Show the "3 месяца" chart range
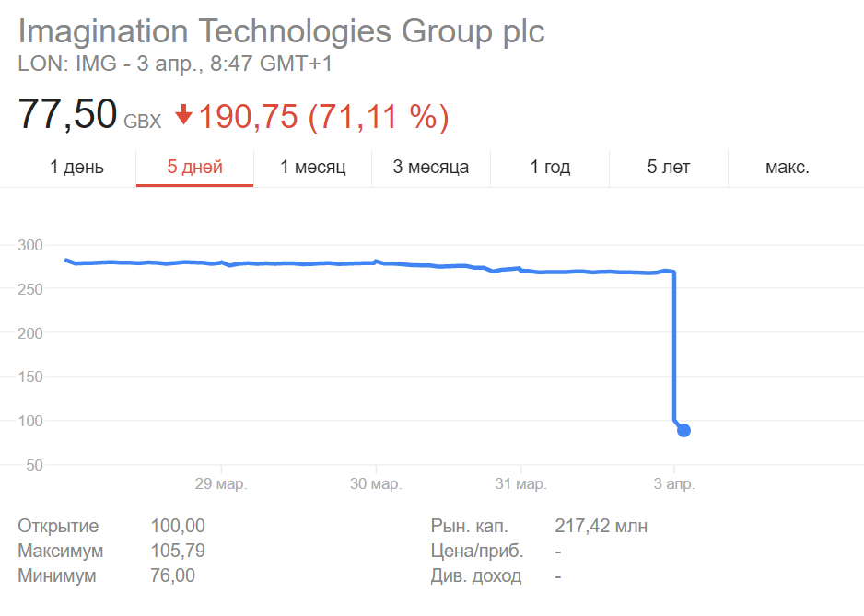Viewport: 864px width, 616px height. 430,167
